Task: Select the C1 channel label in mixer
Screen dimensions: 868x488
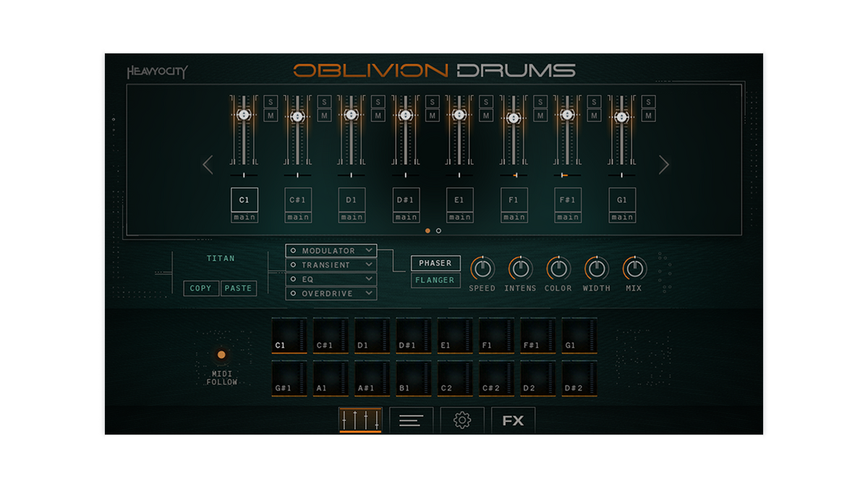Action: point(244,200)
